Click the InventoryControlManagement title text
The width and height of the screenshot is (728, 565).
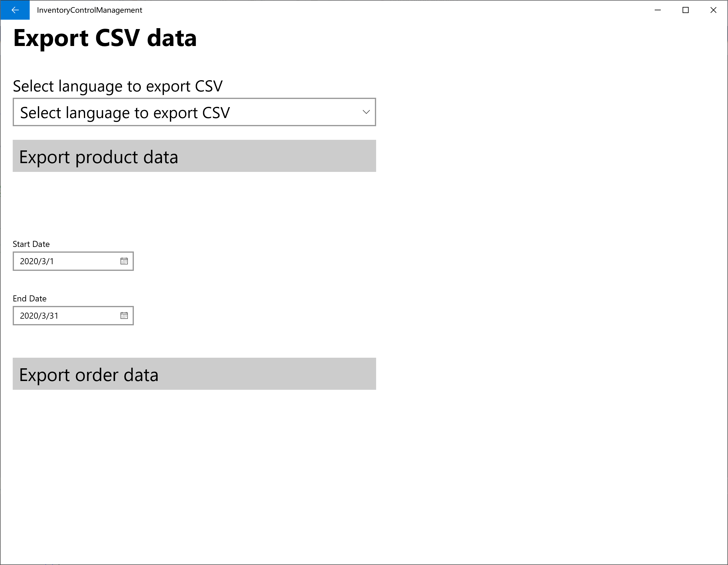[x=89, y=10]
